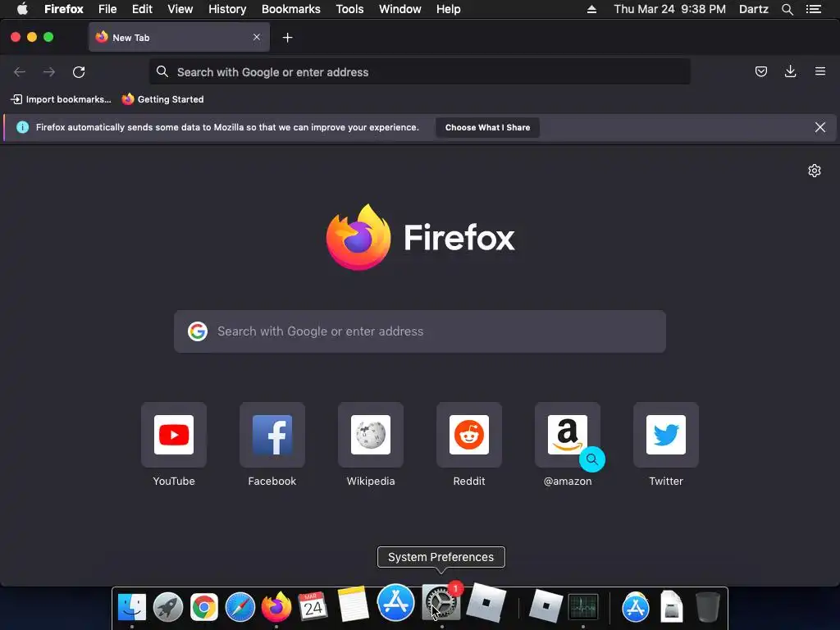
Task: Click Choose What I Share button
Action: (x=487, y=127)
